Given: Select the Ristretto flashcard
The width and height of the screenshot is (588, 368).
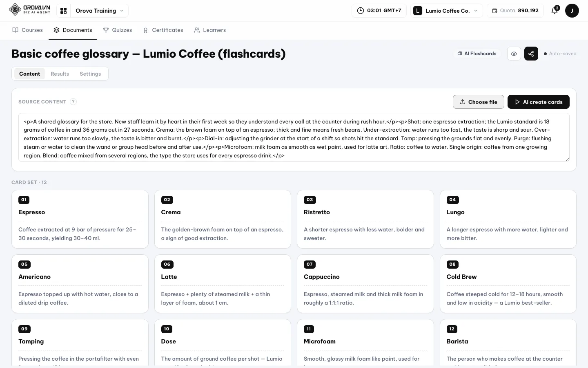Looking at the screenshot, I should (365, 219).
